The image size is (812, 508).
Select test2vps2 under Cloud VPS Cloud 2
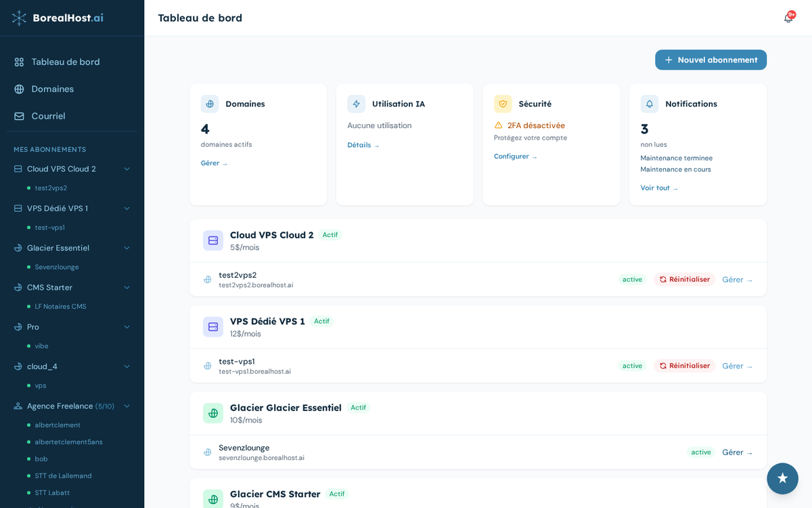[48, 188]
